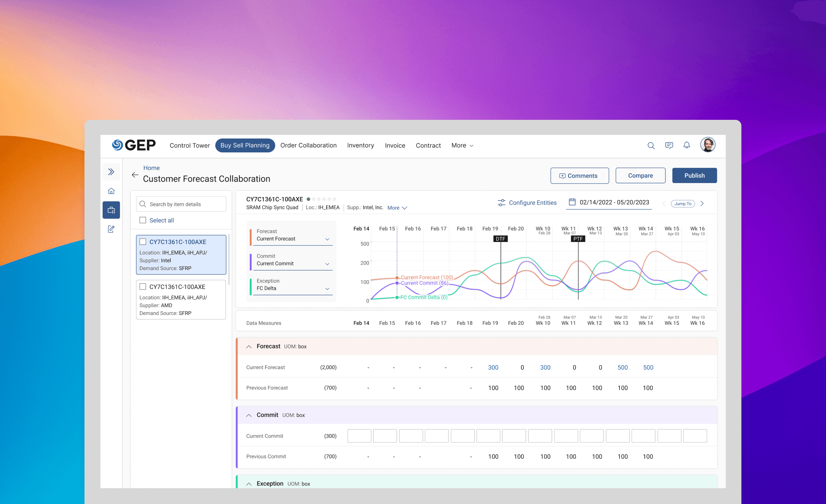This screenshot has height=504, width=826.
Task: Check the Select all checkbox
Action: (x=143, y=220)
